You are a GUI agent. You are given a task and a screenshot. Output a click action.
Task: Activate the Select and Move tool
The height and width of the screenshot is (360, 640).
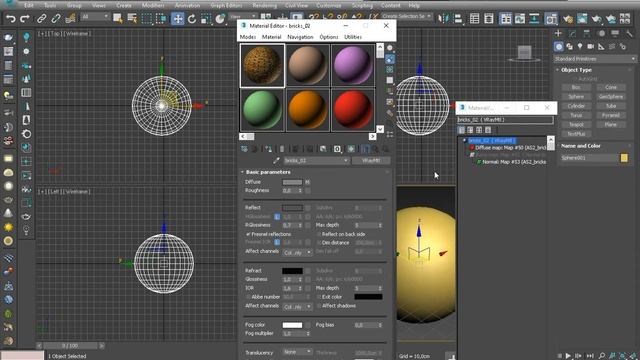click(178, 18)
